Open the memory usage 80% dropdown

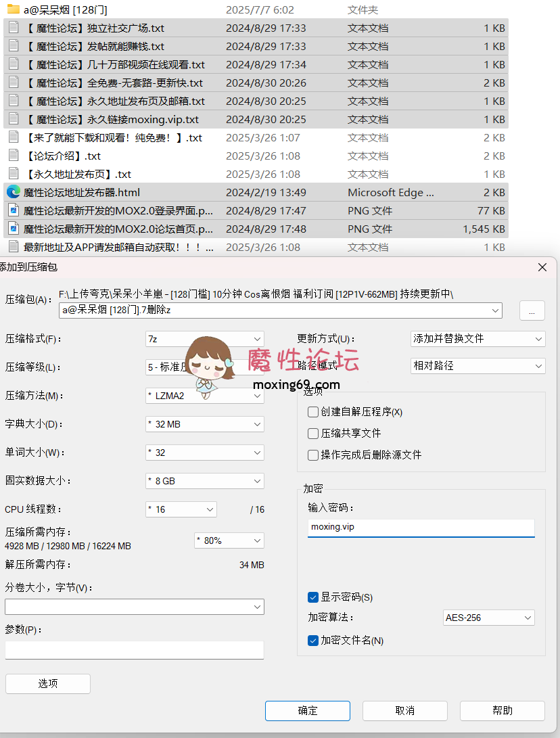(229, 540)
